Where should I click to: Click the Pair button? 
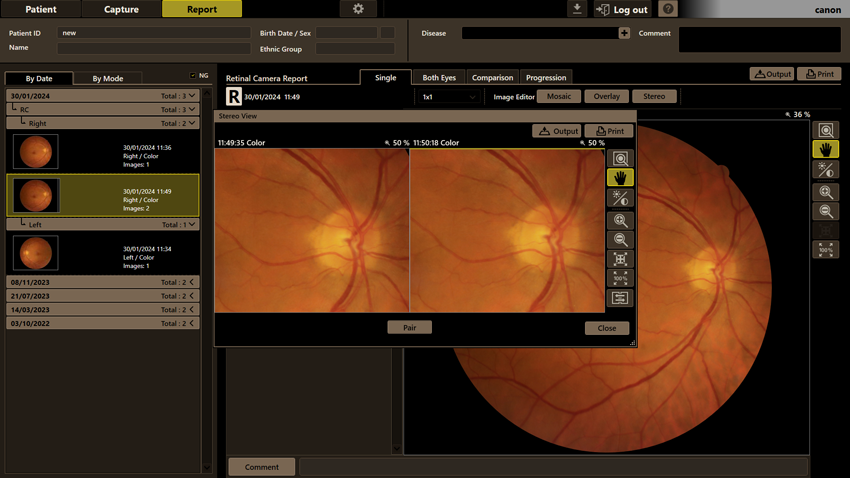pos(410,327)
